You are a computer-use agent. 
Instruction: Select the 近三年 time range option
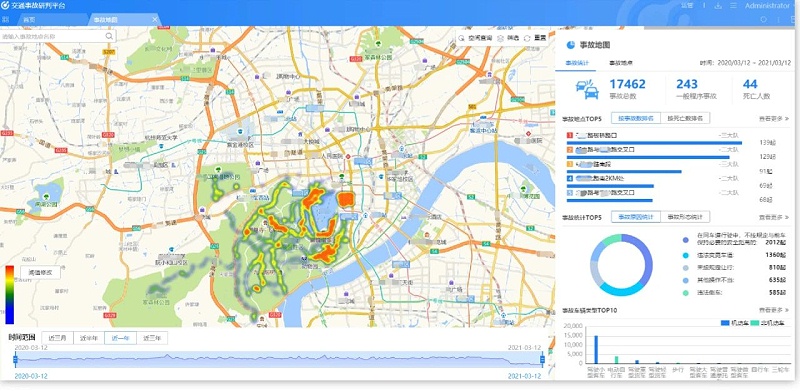point(152,338)
